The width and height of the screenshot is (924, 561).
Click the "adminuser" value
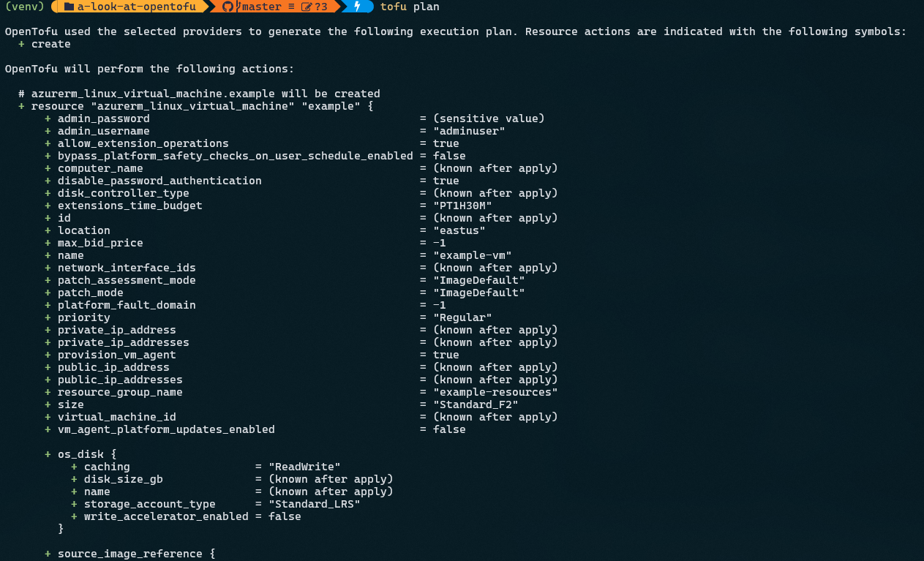[x=469, y=131]
